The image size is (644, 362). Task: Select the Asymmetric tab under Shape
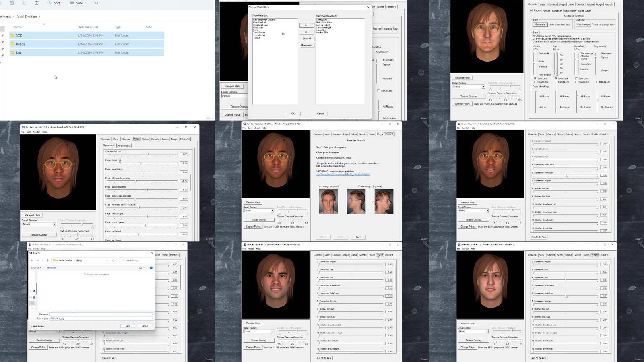pos(124,146)
